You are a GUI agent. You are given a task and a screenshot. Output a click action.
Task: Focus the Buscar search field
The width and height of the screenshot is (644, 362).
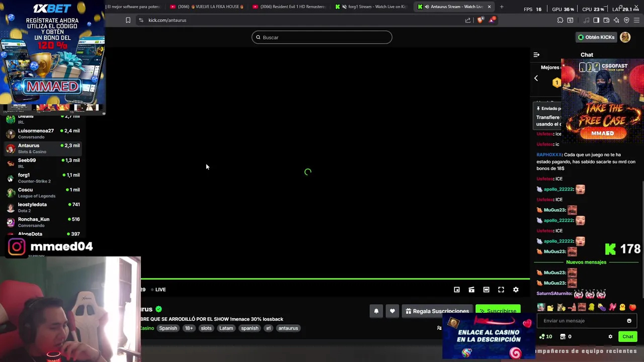point(322,37)
